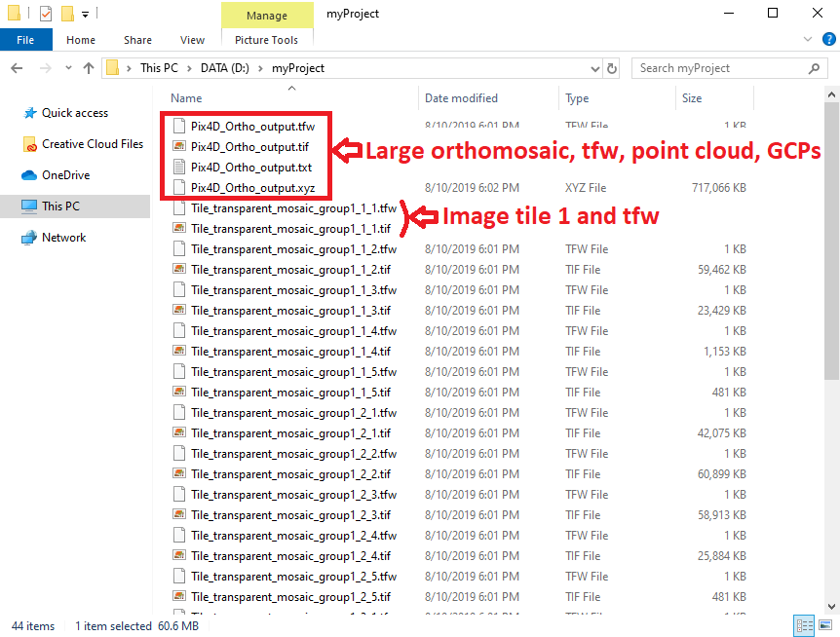Sort by the Name column header

tap(186, 98)
